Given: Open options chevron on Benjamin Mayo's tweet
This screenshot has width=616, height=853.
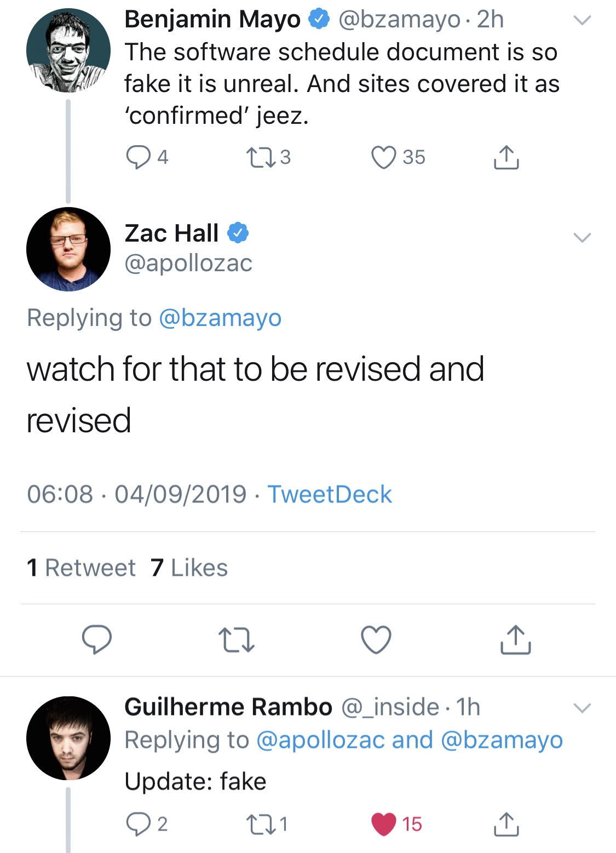Looking at the screenshot, I should [x=582, y=21].
